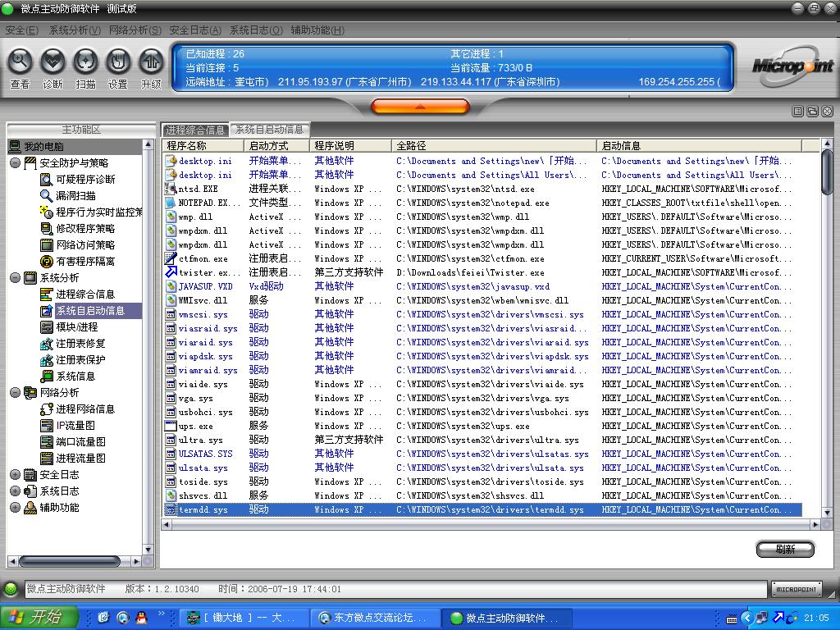Open the 系统分析(V) menu
The width and height of the screenshot is (840, 630).
point(75,30)
